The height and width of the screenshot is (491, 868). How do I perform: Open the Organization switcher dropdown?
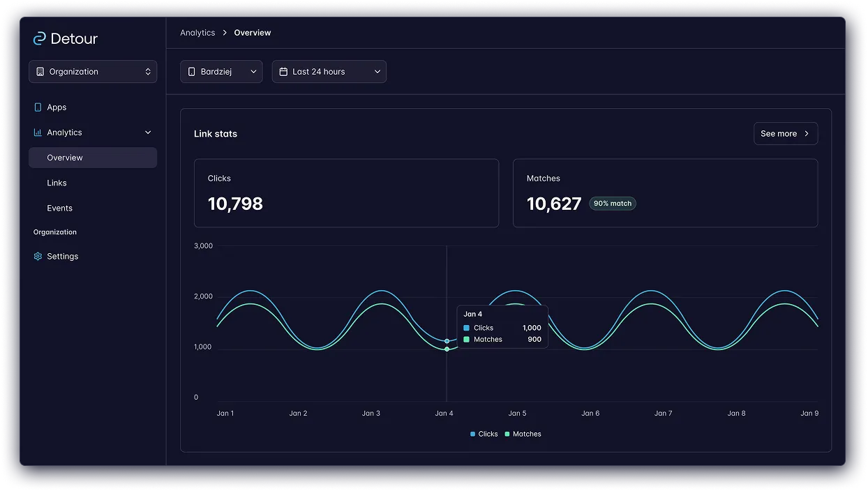tap(93, 72)
